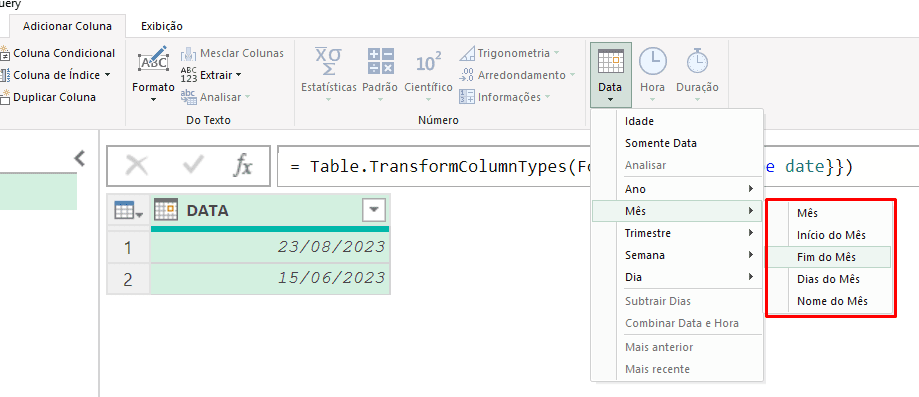Open the DATA column filter dropdown

coord(374,210)
